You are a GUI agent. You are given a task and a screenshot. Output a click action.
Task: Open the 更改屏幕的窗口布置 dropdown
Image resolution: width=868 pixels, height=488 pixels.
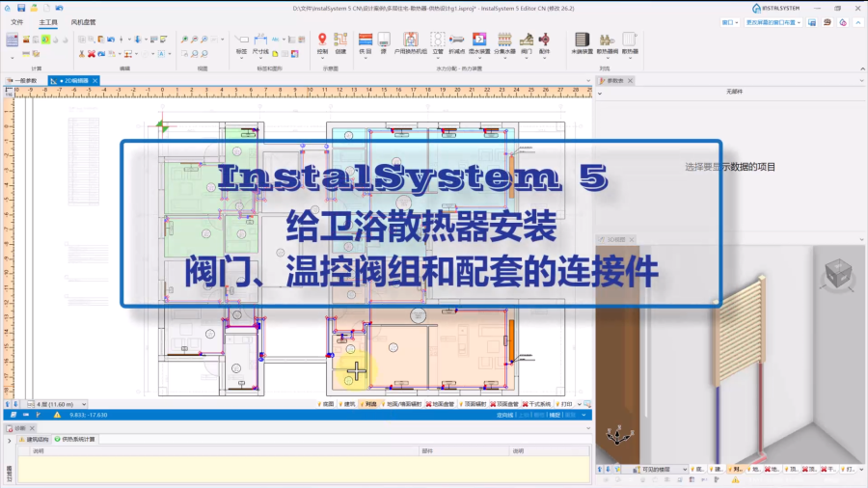tap(773, 23)
